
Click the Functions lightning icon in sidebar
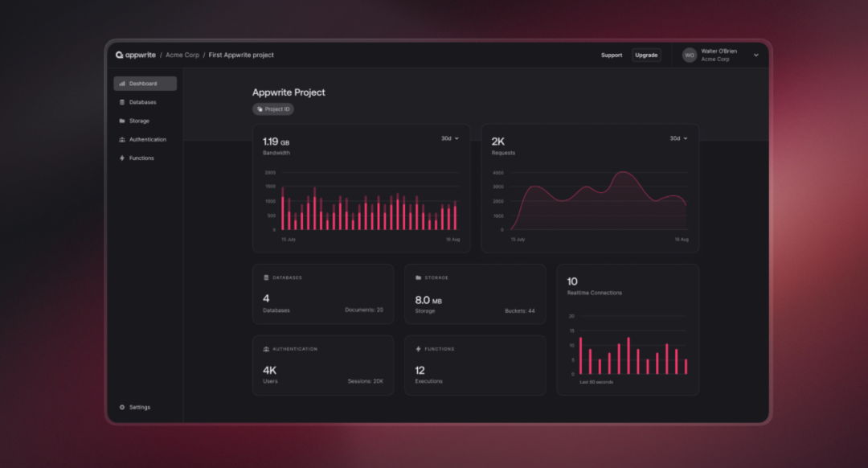[x=122, y=158]
